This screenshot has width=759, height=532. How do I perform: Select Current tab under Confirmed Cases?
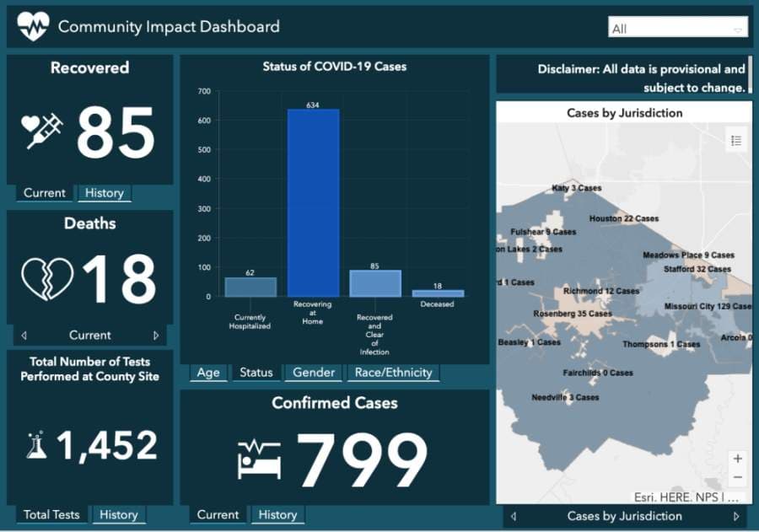pos(218,514)
